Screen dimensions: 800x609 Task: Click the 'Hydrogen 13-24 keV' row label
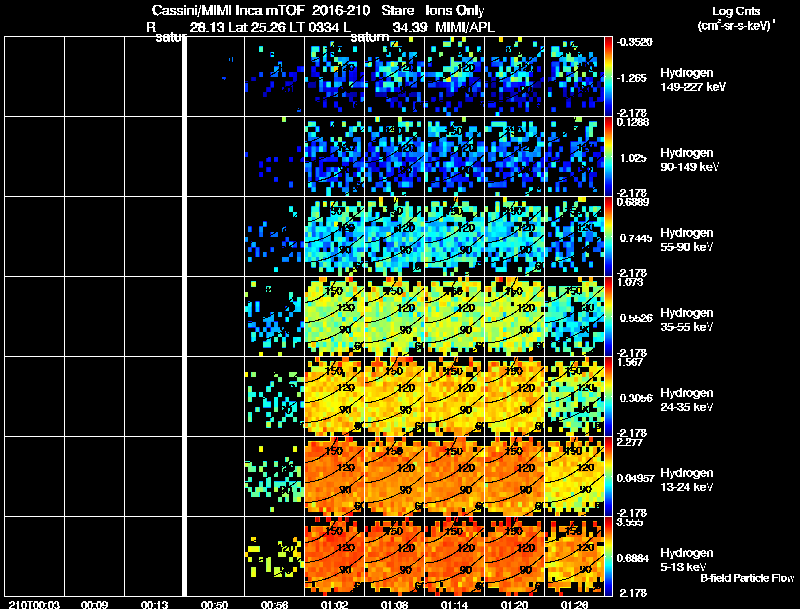click(687, 480)
